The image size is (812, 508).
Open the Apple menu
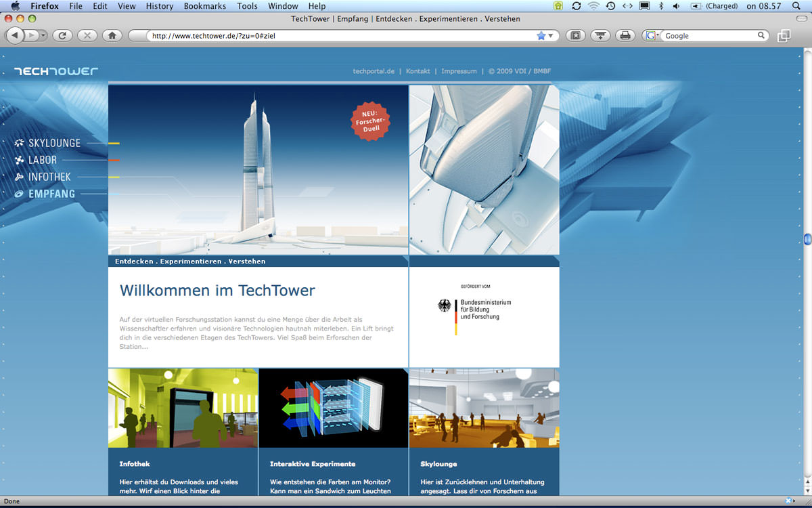click(x=15, y=6)
